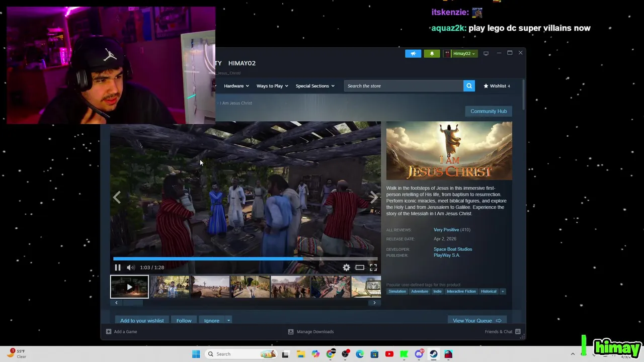Add to your wishlist

point(142,321)
